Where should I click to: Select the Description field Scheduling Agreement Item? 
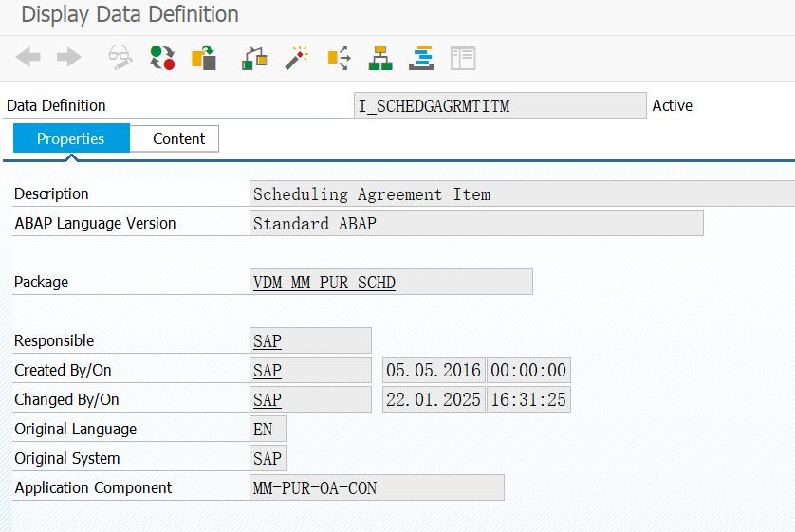(522, 194)
